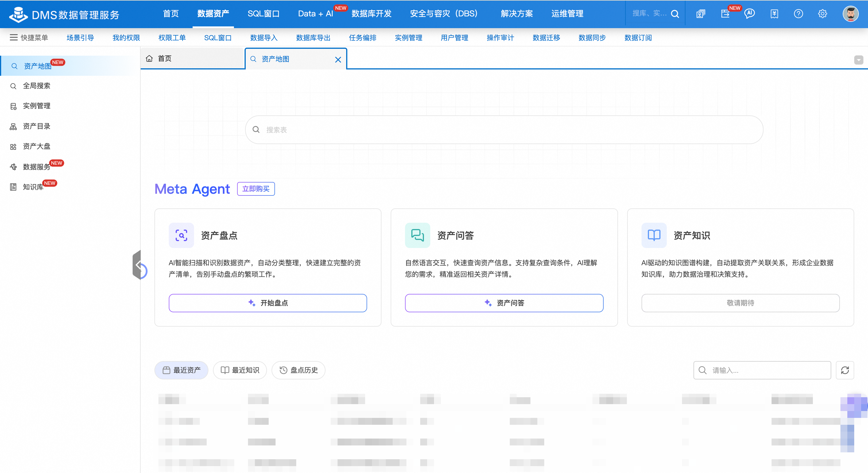Click the 开始盘点 button
868x473 pixels.
(x=268, y=303)
